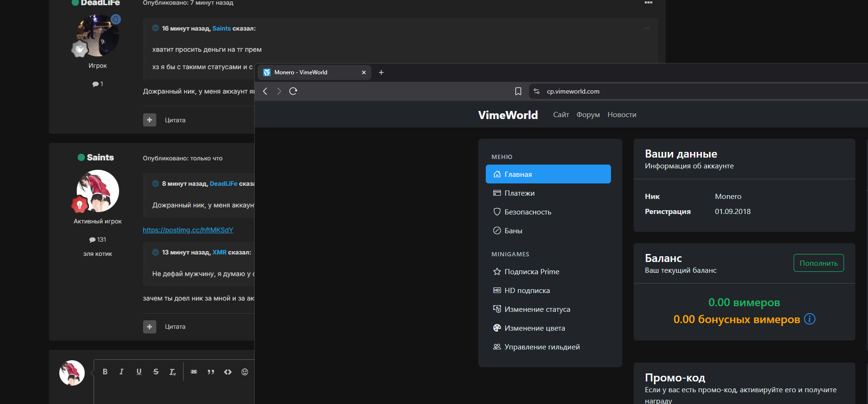Viewport: 868px width, 404px height.
Task: Click the plus multiquote in Saints' post
Action: pos(150,326)
